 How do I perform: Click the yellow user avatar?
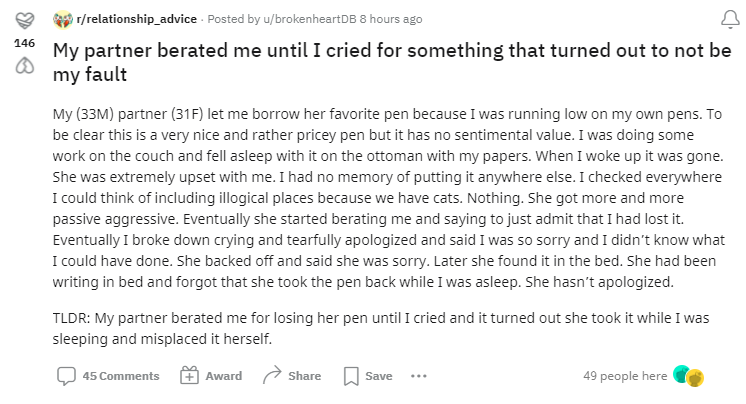coord(696,377)
